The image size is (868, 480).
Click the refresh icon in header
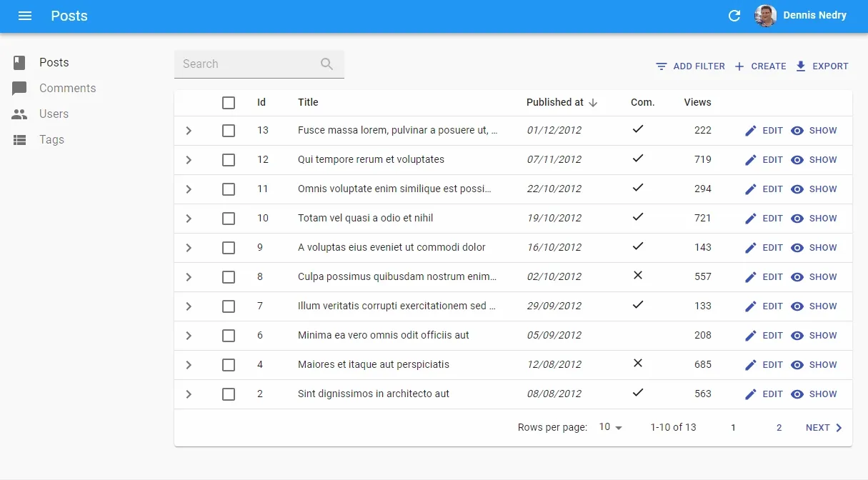point(734,16)
